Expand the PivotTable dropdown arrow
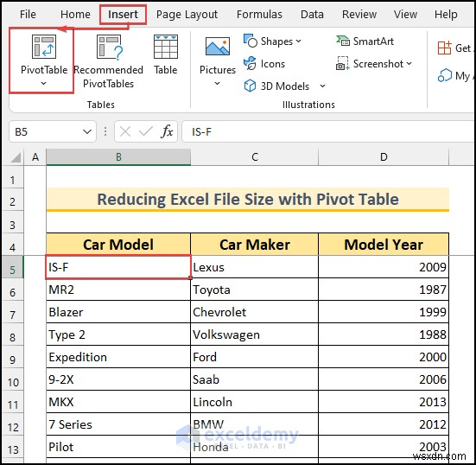This screenshot has width=476, height=465. click(x=44, y=83)
